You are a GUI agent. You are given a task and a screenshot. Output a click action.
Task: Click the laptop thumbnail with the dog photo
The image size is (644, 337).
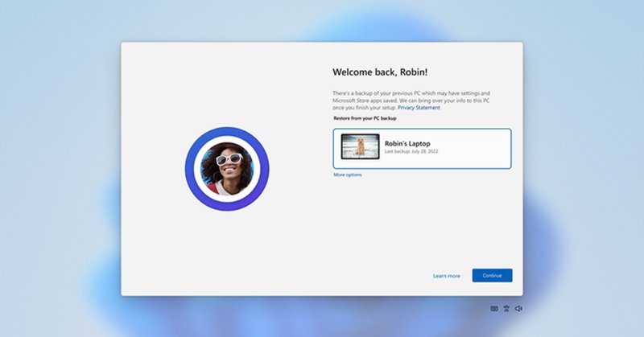pyautogui.click(x=360, y=146)
